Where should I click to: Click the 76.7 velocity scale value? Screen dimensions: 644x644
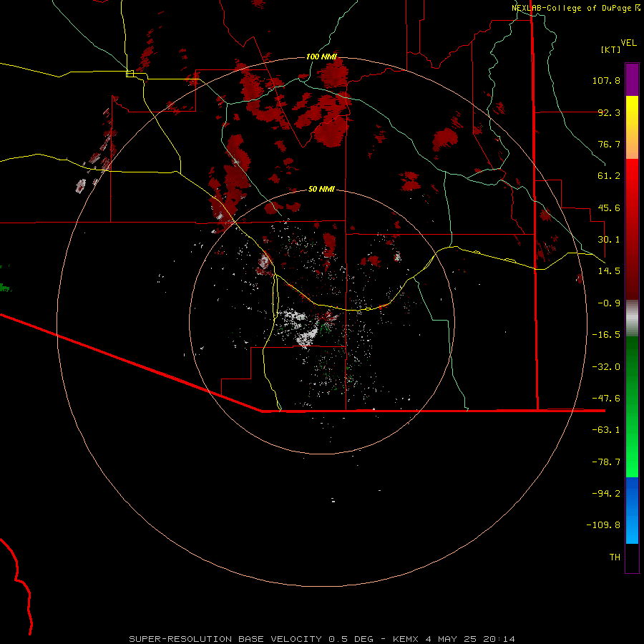click(609, 144)
